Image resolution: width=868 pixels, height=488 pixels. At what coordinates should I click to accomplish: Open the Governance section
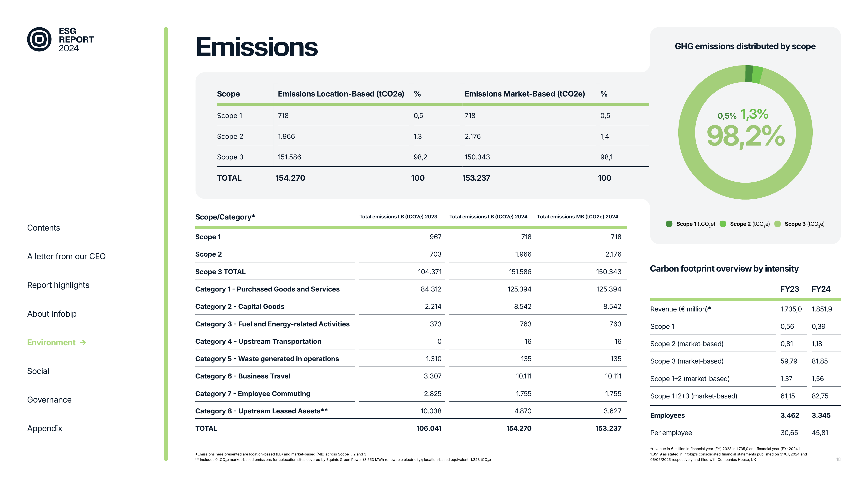pyautogui.click(x=49, y=400)
